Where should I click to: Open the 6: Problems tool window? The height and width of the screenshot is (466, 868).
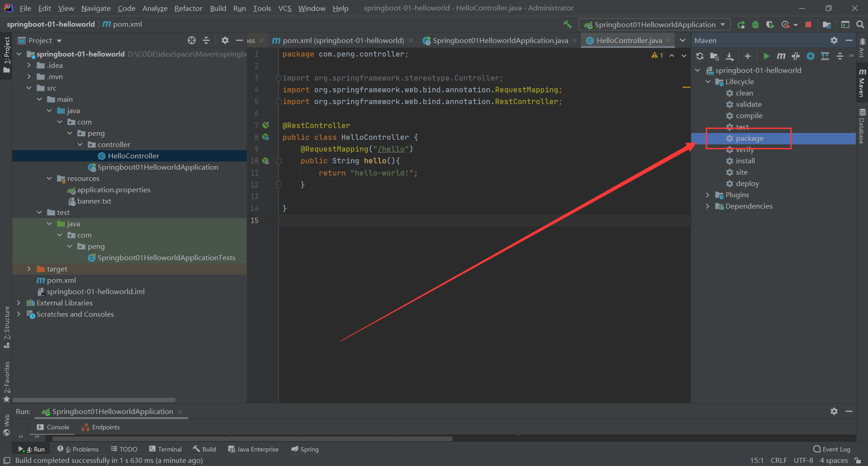tap(78, 449)
